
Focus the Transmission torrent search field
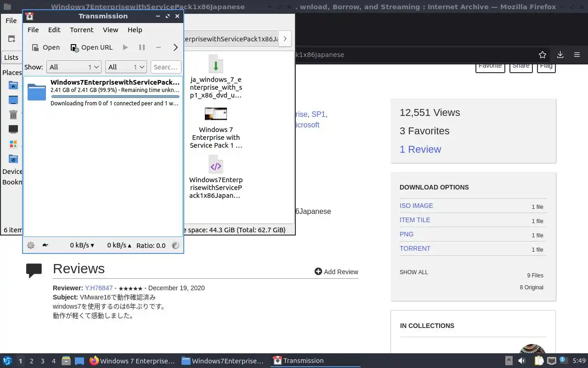tap(165, 67)
